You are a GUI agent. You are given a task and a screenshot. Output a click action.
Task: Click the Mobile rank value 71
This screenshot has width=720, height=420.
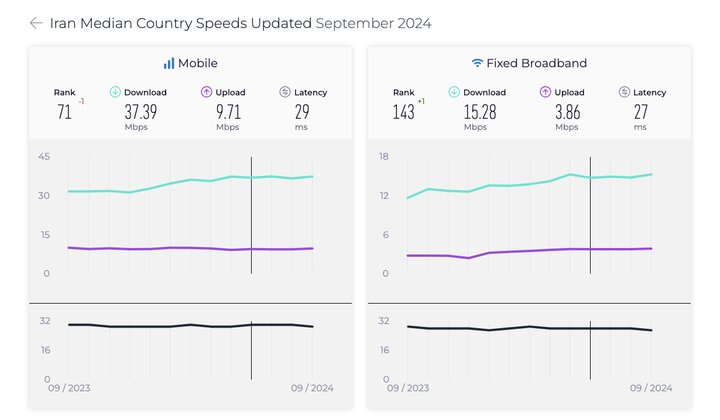coord(64,111)
